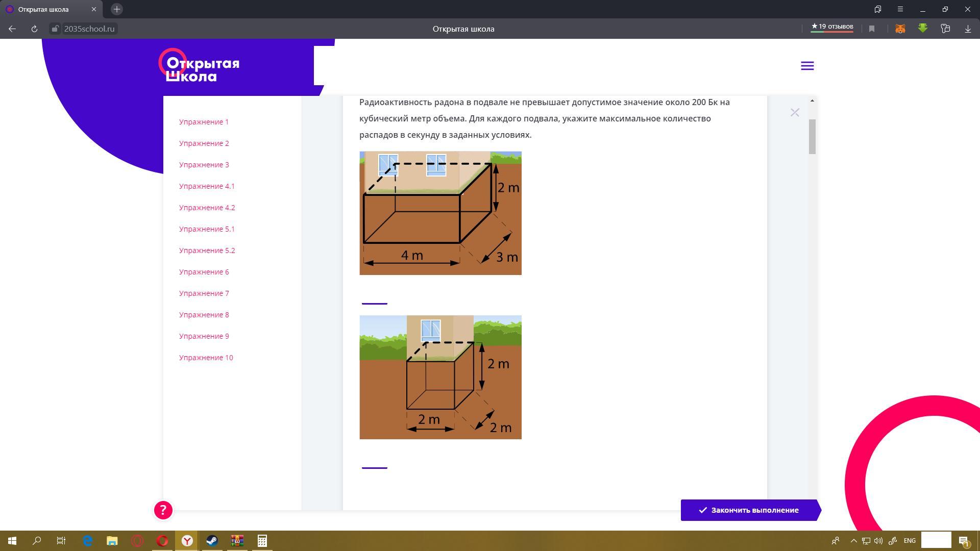The height and width of the screenshot is (551, 980).
Task: Open the Calculator from the Windows taskbar
Action: [262, 540]
